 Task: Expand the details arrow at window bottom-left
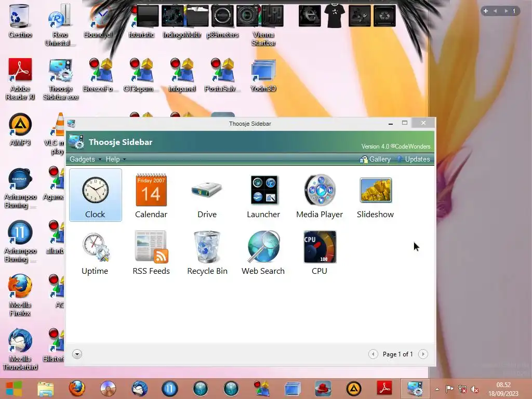tap(77, 354)
